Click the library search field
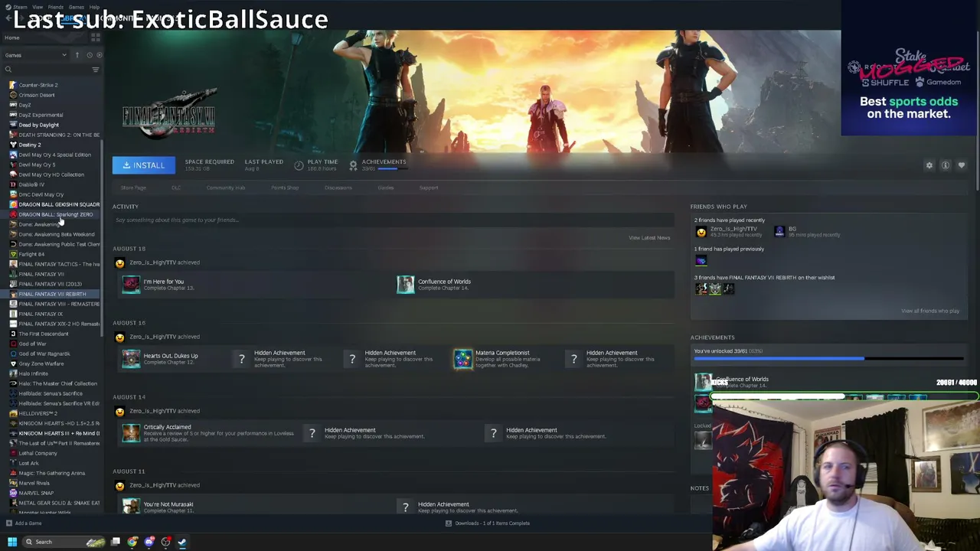 coord(47,70)
